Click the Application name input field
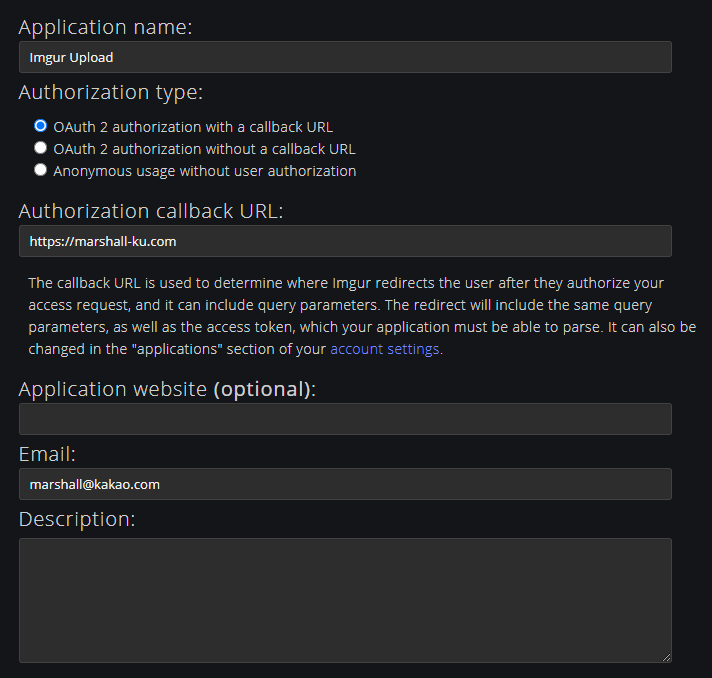This screenshot has height=678, width=712. [x=345, y=57]
